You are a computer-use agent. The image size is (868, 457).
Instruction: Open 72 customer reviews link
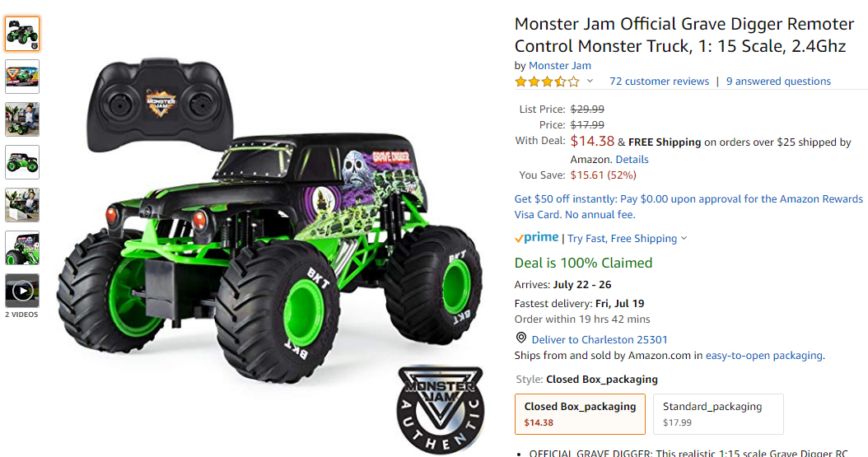[659, 82]
